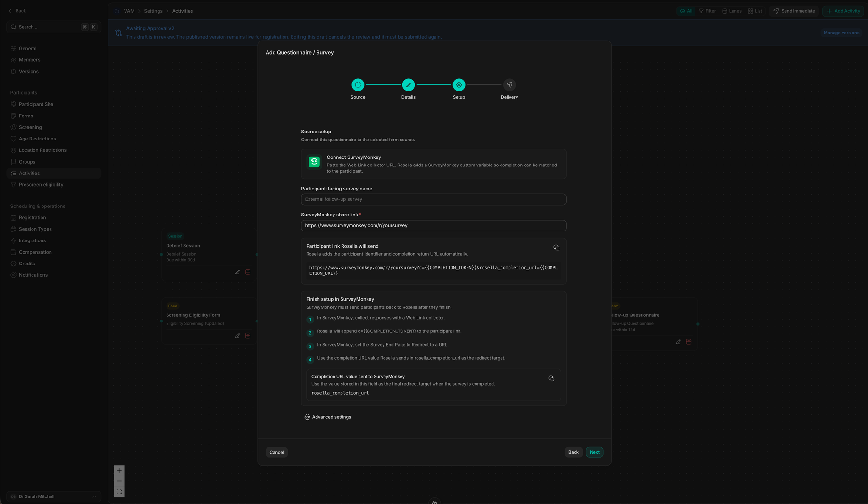The width and height of the screenshot is (868, 504).
Task: Open Session Types settings
Action: tap(54, 229)
